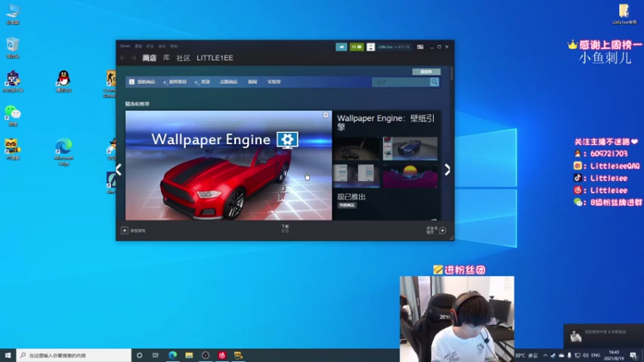This screenshot has width=644, height=362.
Task: Open 新闻 (News) store link
Action: coord(252,82)
